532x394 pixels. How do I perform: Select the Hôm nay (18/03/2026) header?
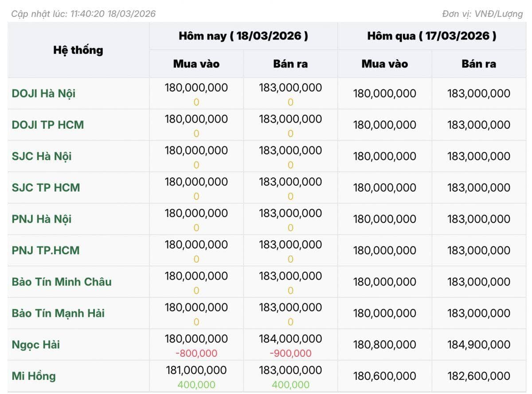tap(243, 36)
